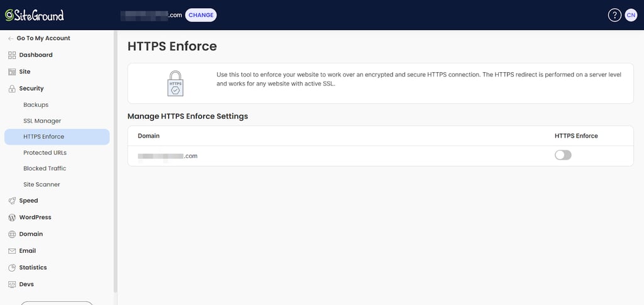
Task: Click the HTTPS Enforce column header
Action: pos(576,136)
